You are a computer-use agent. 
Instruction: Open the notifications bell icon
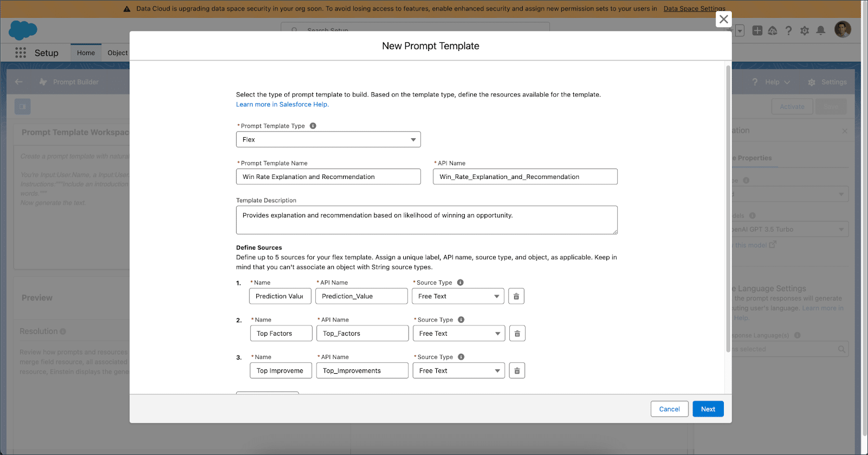coord(821,30)
